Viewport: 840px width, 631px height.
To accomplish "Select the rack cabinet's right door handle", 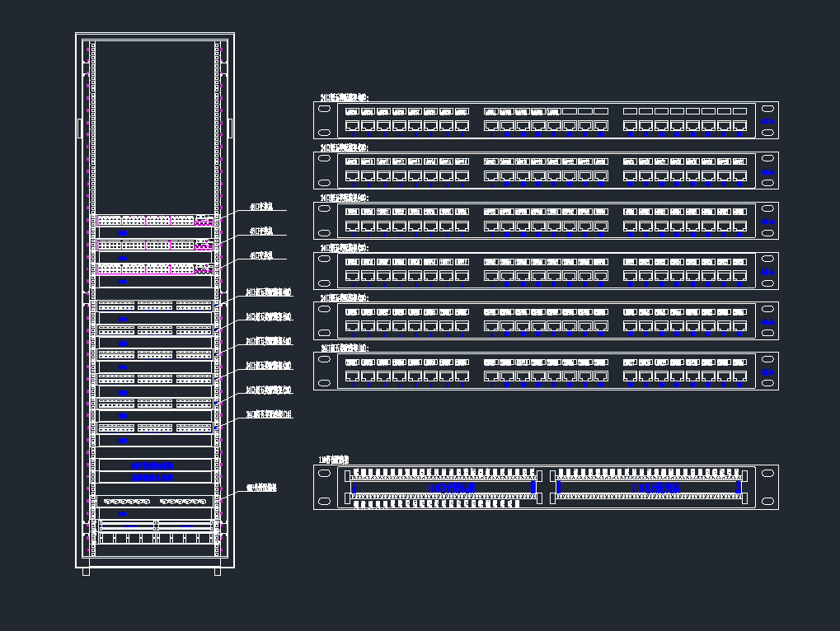I will [x=231, y=129].
